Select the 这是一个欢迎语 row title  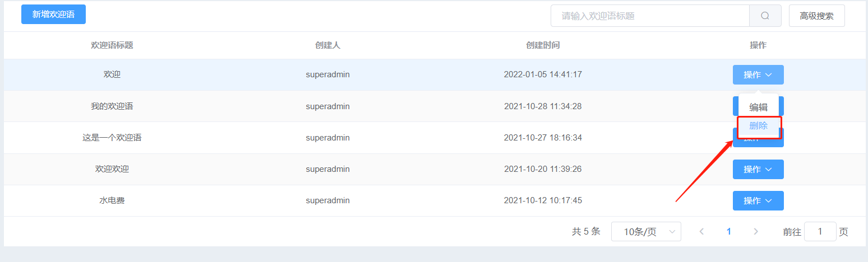pos(112,138)
